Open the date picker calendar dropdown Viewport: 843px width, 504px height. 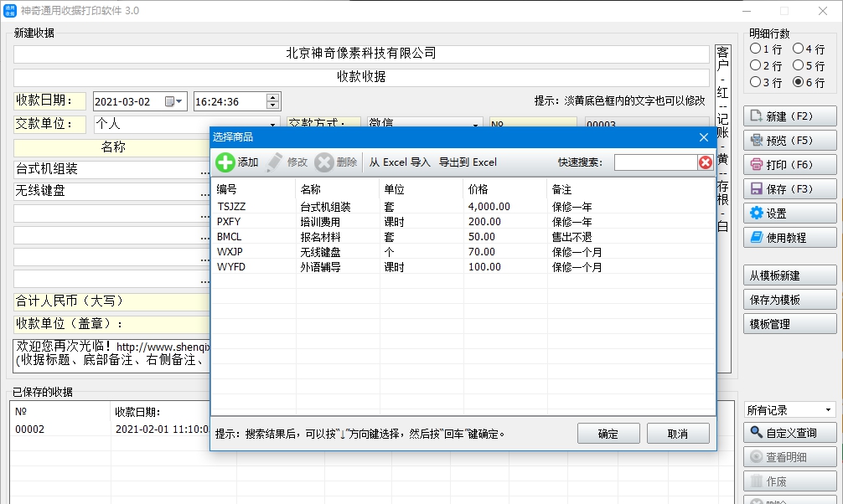[174, 101]
